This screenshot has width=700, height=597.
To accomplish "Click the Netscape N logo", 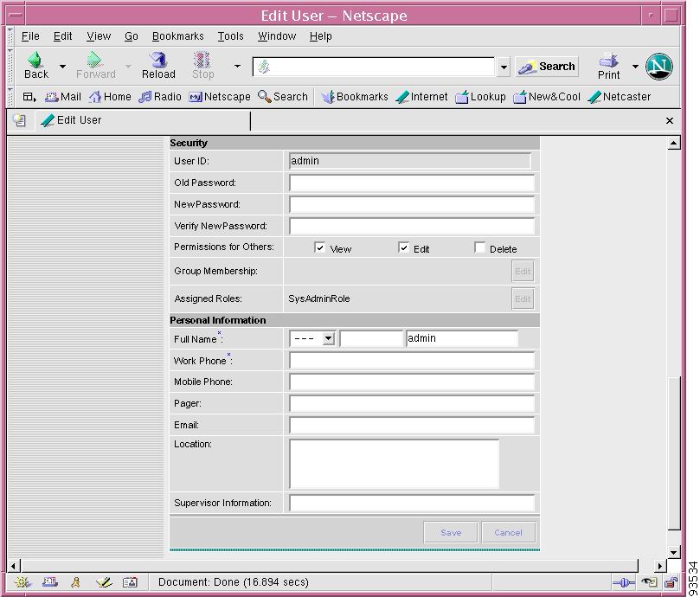I will pos(659,66).
